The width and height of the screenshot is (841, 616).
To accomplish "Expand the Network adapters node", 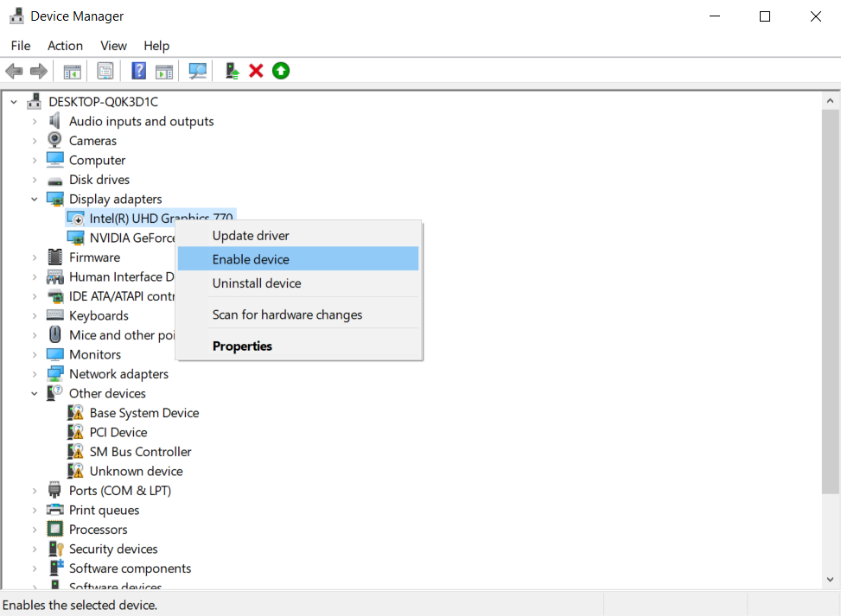I will [35, 374].
